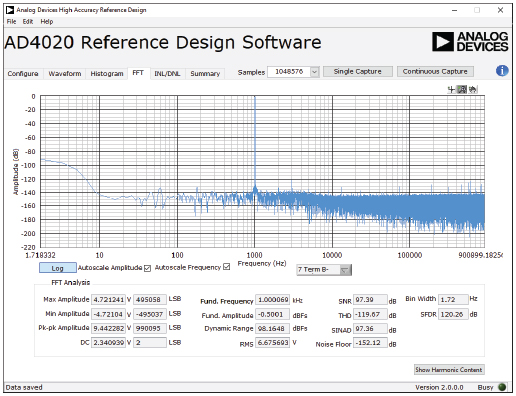Click the Max Amplitude voltage field
The height and width of the screenshot is (396, 516).
click(x=109, y=300)
